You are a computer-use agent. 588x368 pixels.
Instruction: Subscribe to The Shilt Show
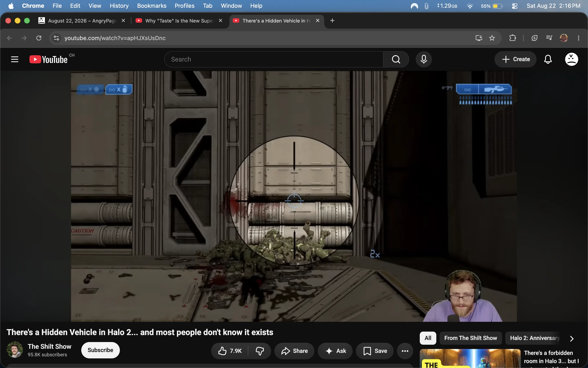pyautogui.click(x=100, y=350)
